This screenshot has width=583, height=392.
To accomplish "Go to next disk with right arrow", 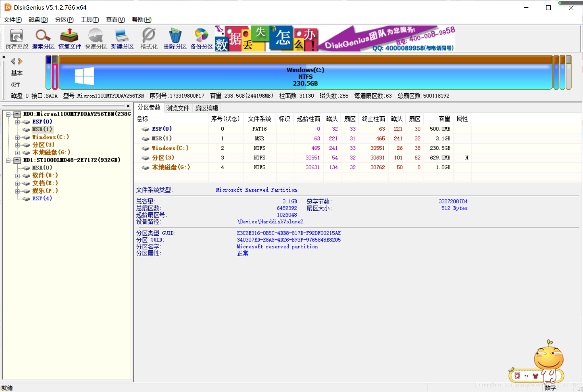I will (x=20, y=61).
